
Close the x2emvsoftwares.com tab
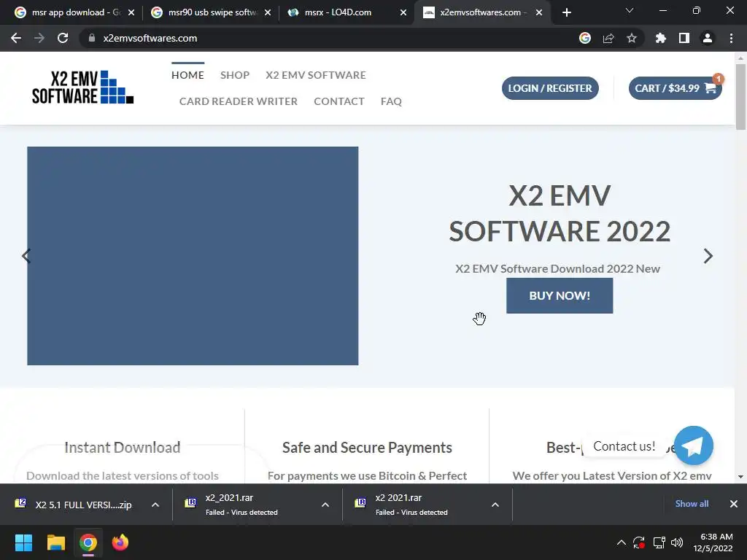coord(539,12)
